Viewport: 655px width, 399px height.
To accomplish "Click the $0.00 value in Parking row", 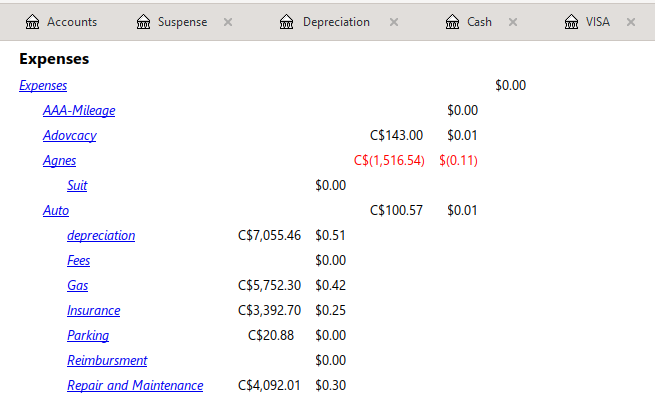I will click(x=330, y=335).
